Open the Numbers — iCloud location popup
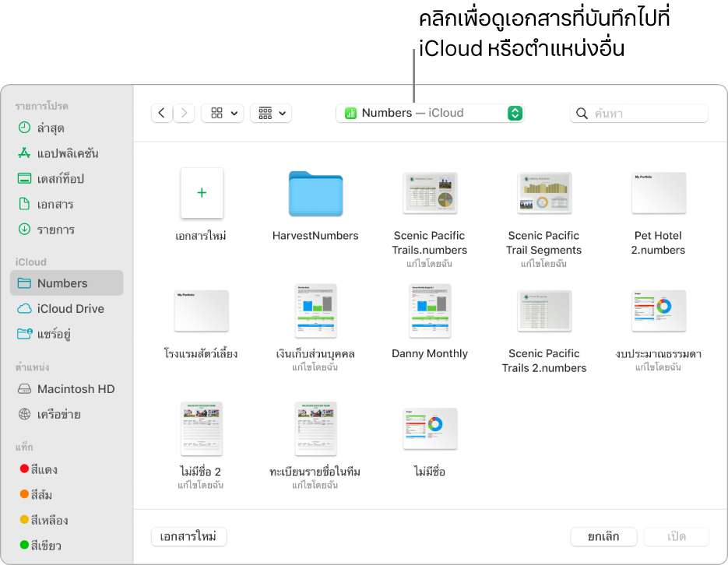The width and height of the screenshot is (728, 565). click(430, 113)
